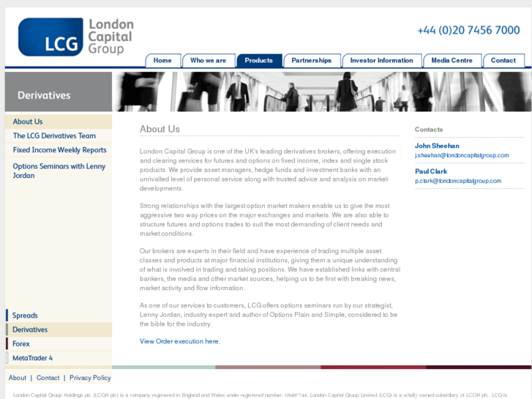Email John Sheehan via his address link
532x399 pixels.
pos(462,155)
